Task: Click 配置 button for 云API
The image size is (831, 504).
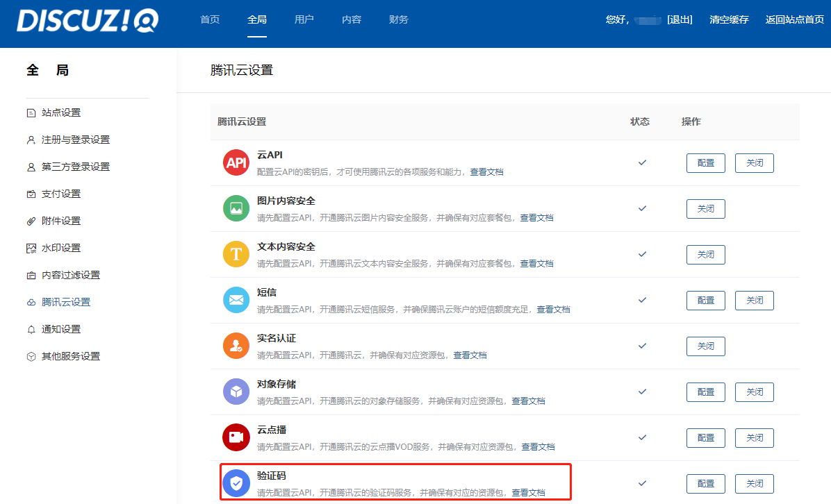Action: (x=706, y=163)
